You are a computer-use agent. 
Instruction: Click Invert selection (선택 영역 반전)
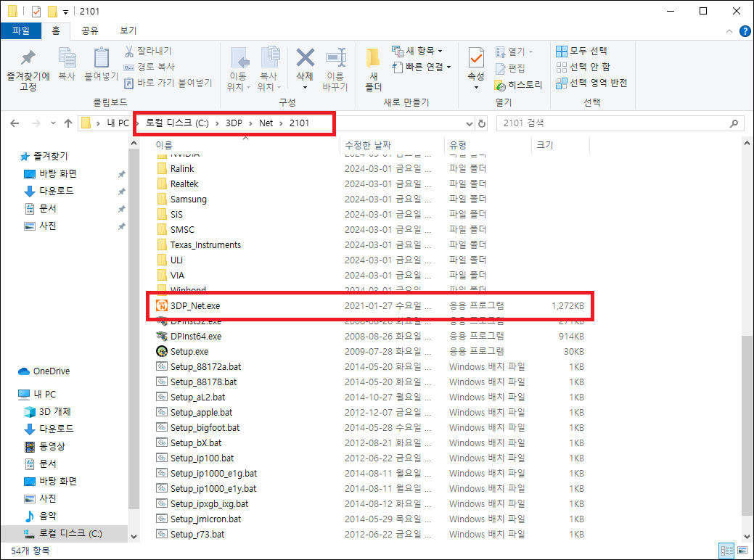point(591,83)
